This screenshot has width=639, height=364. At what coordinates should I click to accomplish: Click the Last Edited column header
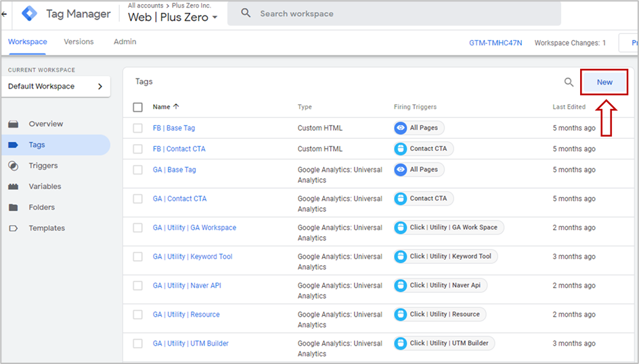pyautogui.click(x=569, y=107)
